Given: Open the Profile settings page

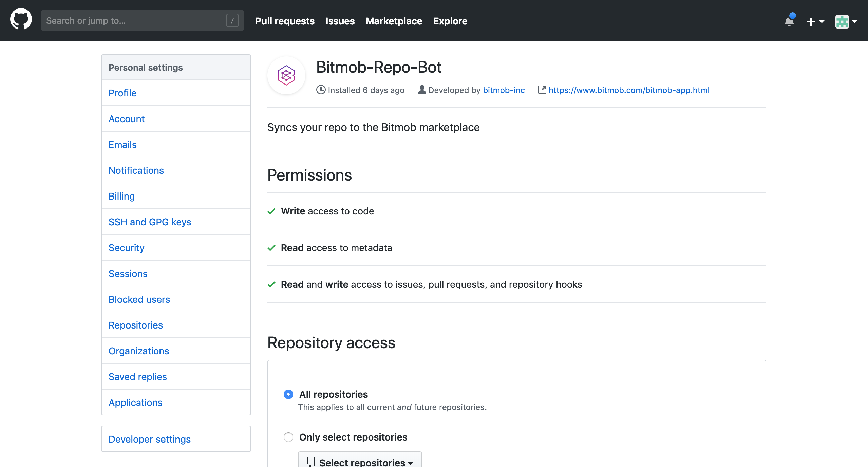Looking at the screenshot, I should (176, 93).
